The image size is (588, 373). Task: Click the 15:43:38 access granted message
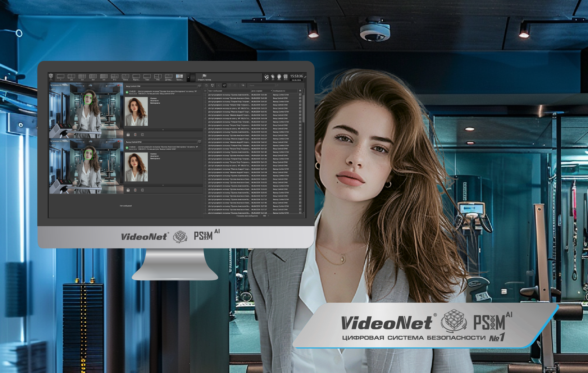pos(163,92)
